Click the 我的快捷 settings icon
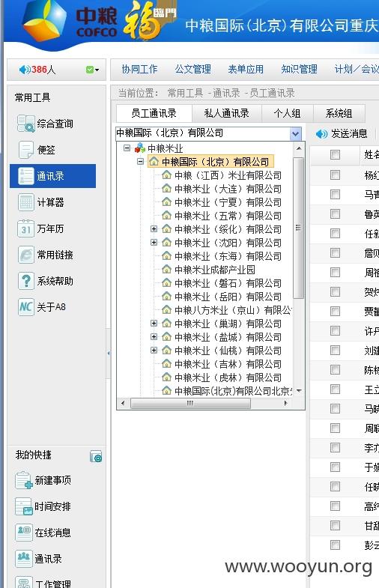379x588 pixels. tap(96, 456)
